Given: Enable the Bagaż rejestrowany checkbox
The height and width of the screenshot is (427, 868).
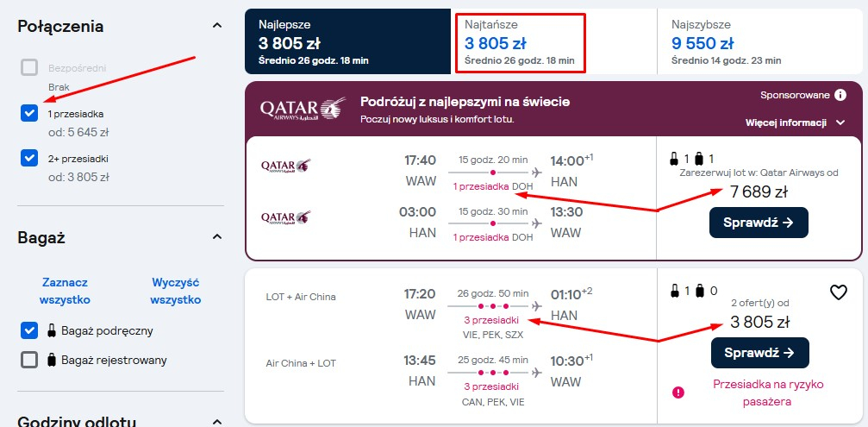Looking at the screenshot, I should pyautogui.click(x=28, y=360).
